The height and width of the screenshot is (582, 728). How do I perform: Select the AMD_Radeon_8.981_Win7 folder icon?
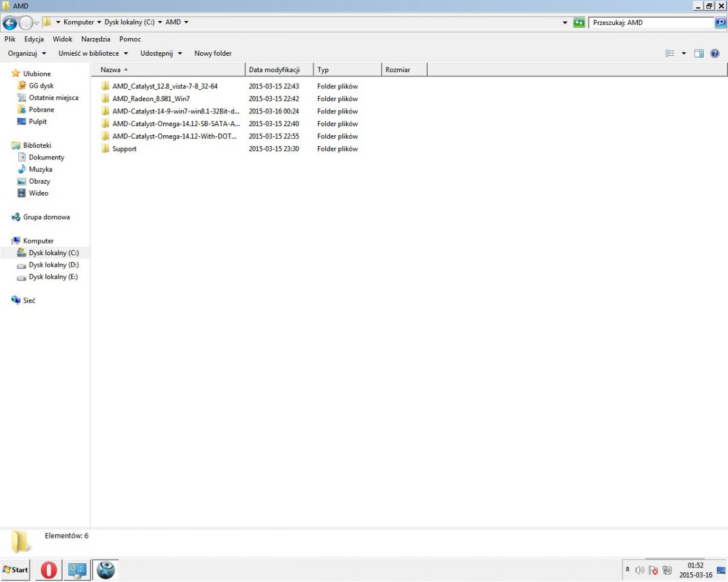106,99
